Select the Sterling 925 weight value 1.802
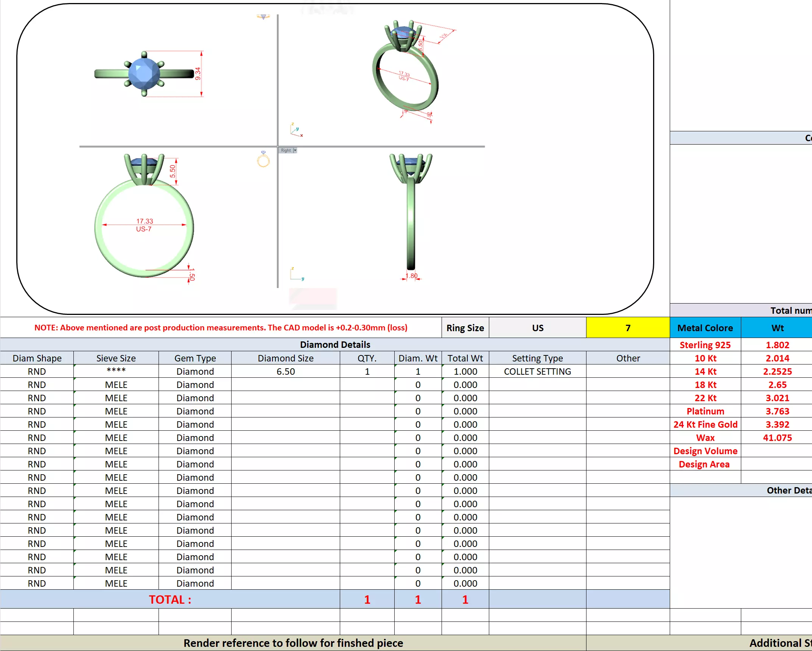Viewport: 812px width, 651px height. [777, 345]
